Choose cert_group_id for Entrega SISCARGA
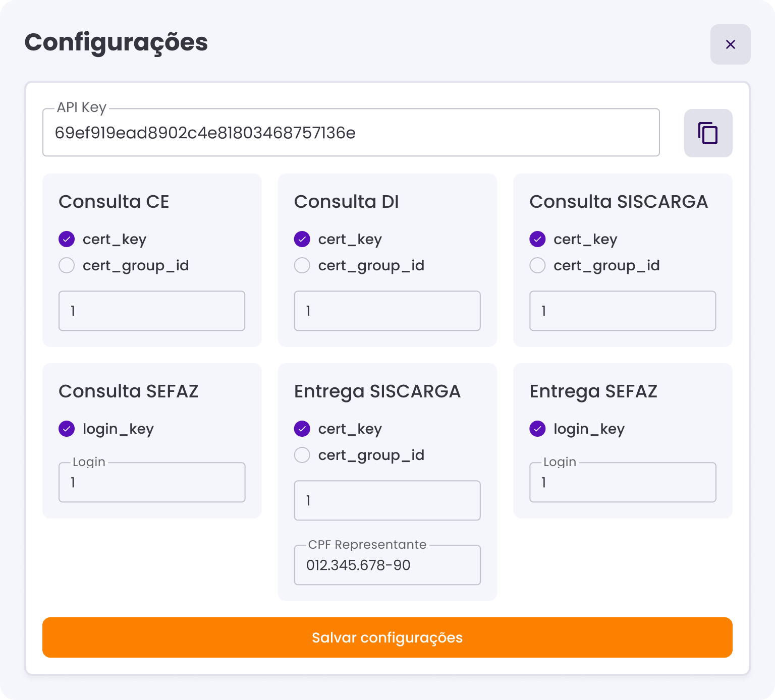This screenshot has height=700, width=775. [302, 455]
